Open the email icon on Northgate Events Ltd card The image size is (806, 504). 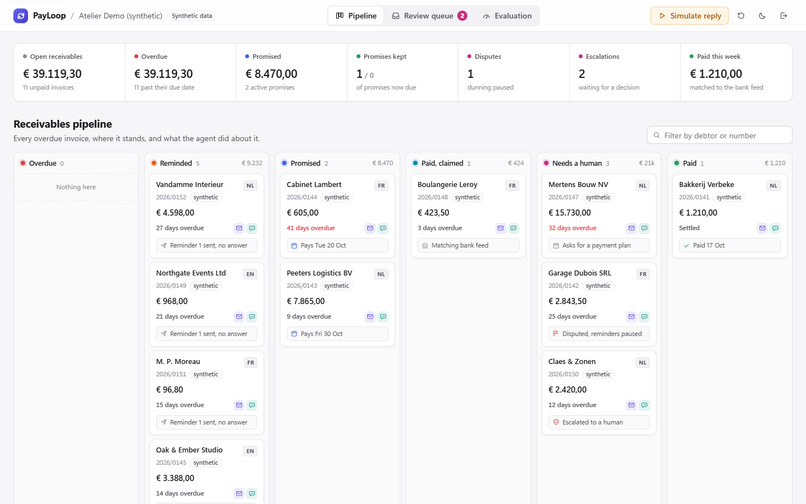[239, 316]
